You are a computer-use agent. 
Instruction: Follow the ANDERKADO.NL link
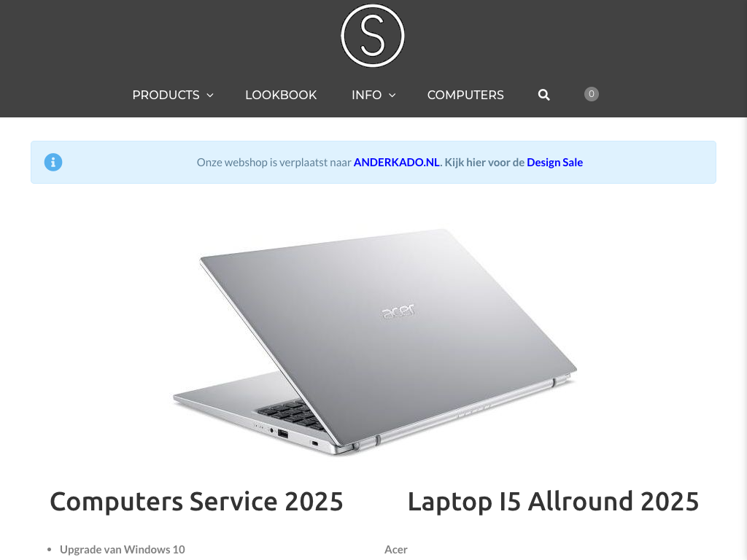(396, 163)
